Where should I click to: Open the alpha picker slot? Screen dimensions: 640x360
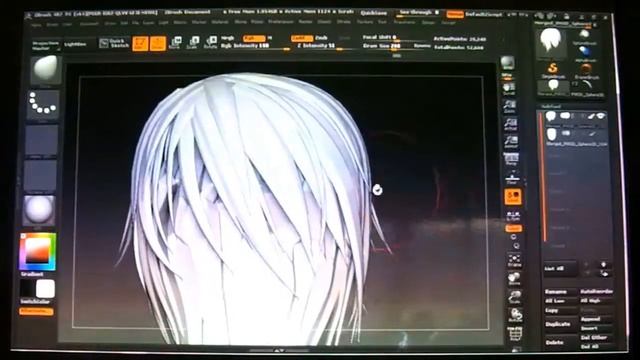[x=41, y=140]
